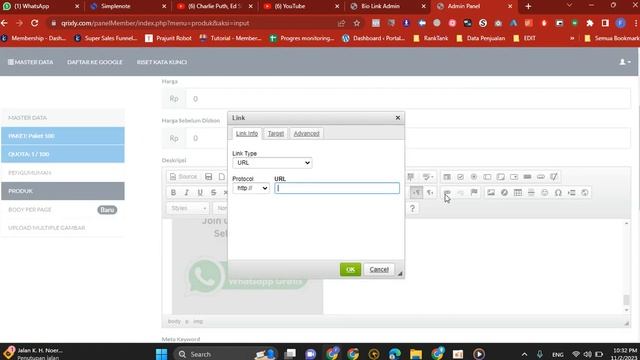640x360 pixels.
Task: Click the Flash icon in editor toolbar
Action: pos(504,193)
